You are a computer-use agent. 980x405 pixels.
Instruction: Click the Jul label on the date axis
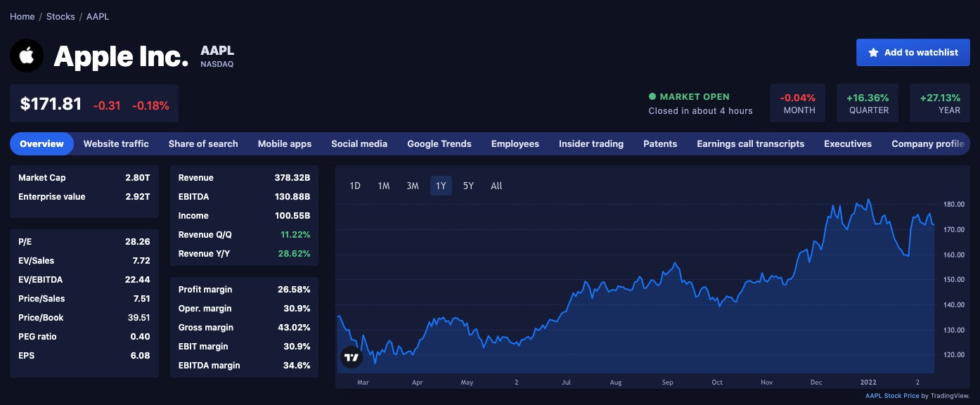[x=567, y=382]
